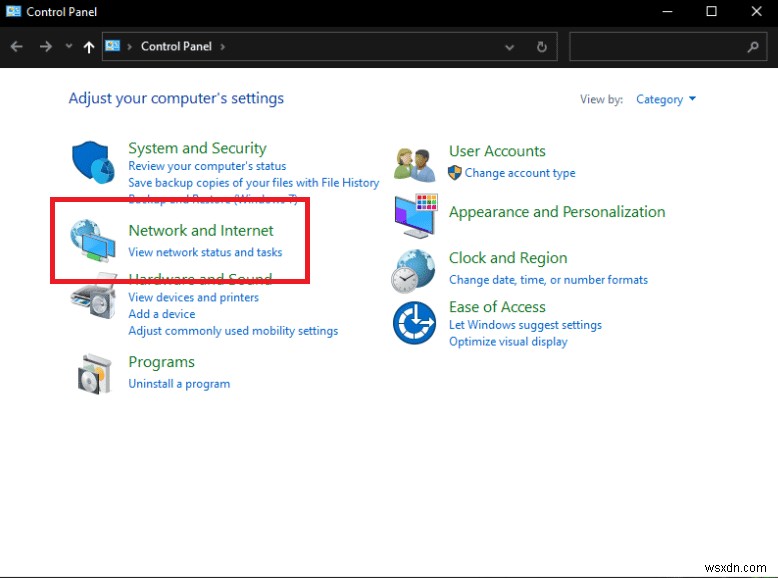This screenshot has width=778, height=578.
Task: Expand chevron before Control Panel breadcrumb
Action: click(x=130, y=47)
